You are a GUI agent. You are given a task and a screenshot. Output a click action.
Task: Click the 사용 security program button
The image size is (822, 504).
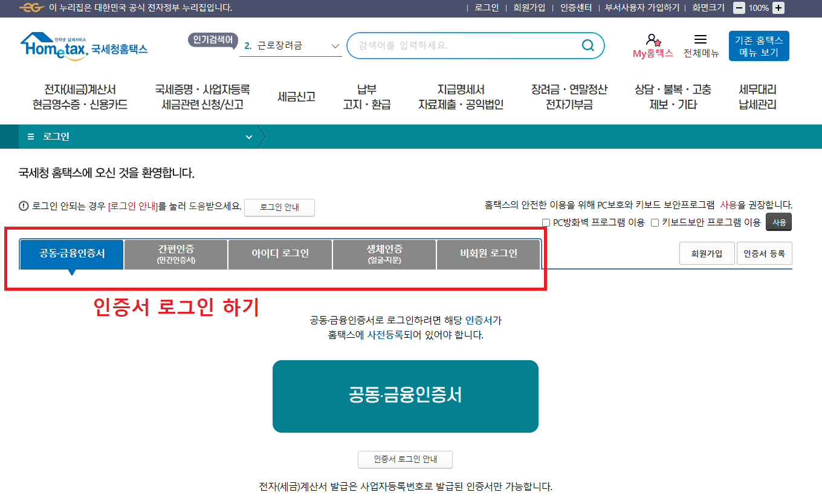[x=779, y=222]
